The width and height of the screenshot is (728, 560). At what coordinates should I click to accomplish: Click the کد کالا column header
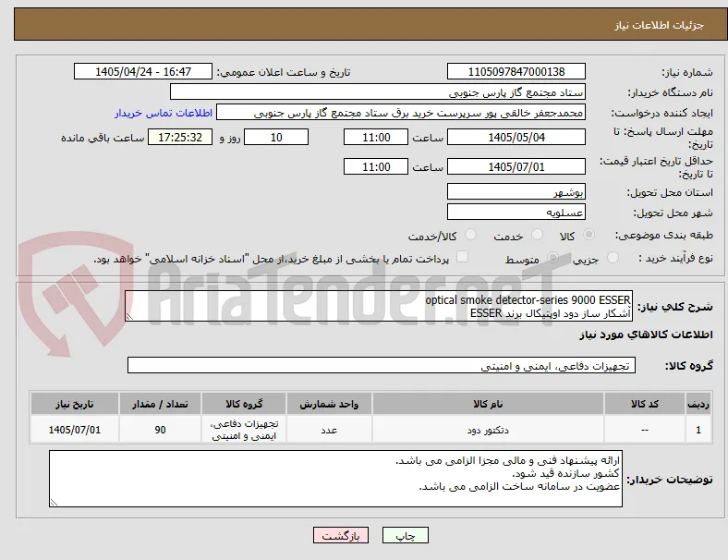(x=645, y=404)
